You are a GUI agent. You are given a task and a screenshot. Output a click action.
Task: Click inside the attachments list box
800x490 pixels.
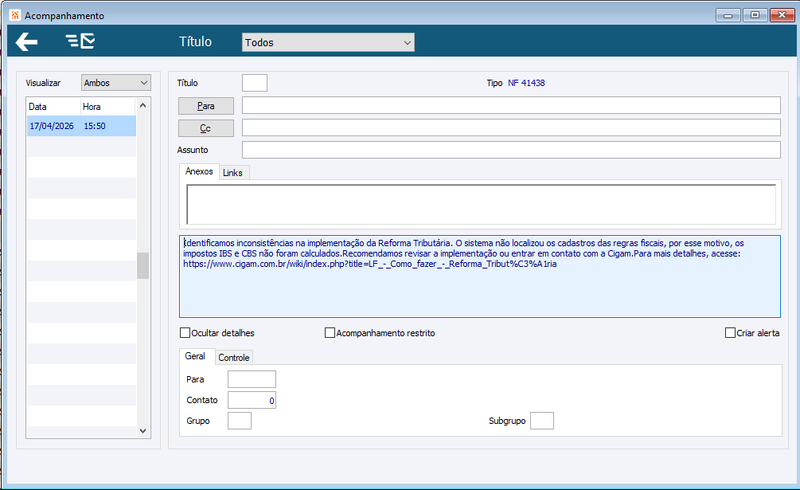(481, 204)
